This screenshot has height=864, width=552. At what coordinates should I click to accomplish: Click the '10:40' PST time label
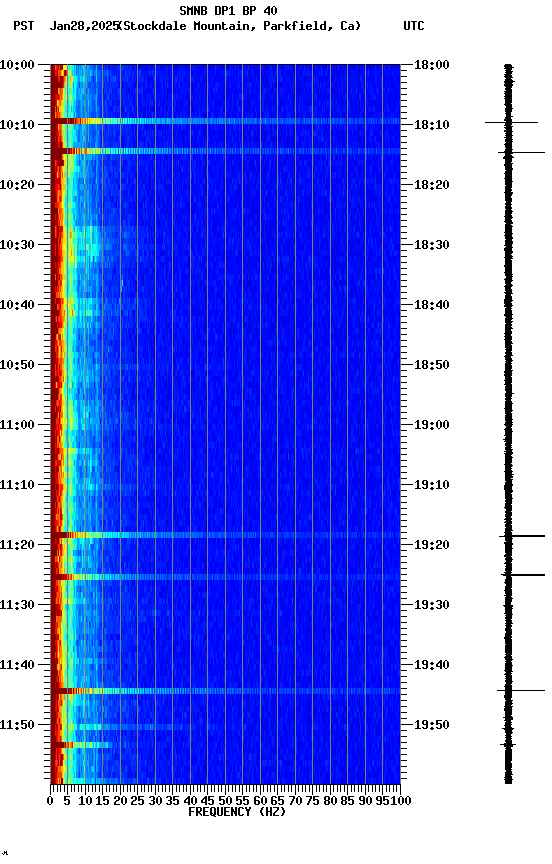[17, 305]
